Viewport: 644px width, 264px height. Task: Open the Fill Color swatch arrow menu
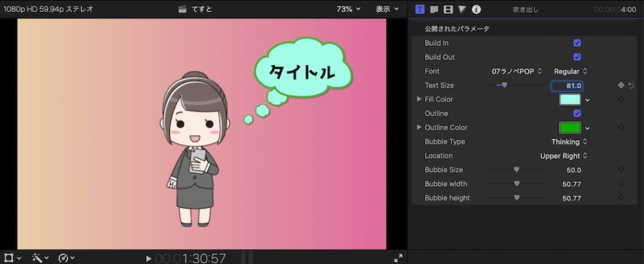pyautogui.click(x=587, y=100)
